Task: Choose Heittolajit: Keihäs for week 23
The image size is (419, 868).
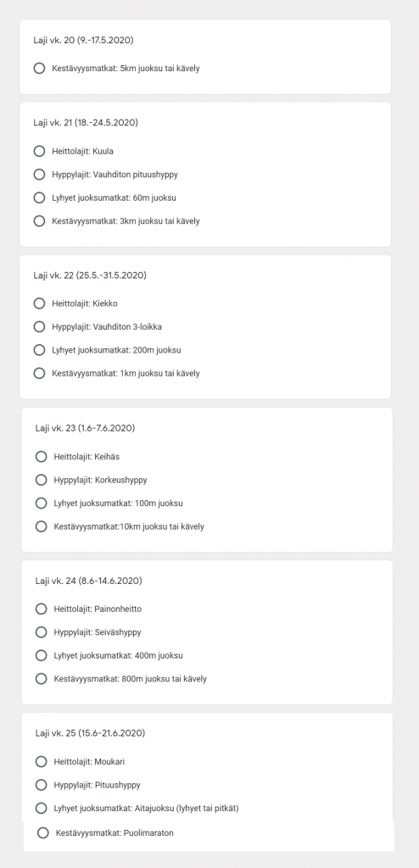Action: click(41, 457)
